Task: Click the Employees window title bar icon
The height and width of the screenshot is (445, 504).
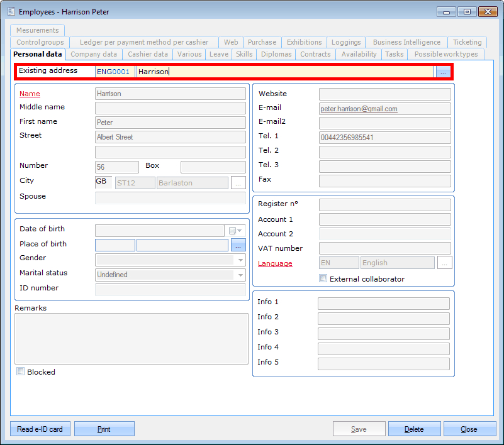Action: tap(11, 11)
